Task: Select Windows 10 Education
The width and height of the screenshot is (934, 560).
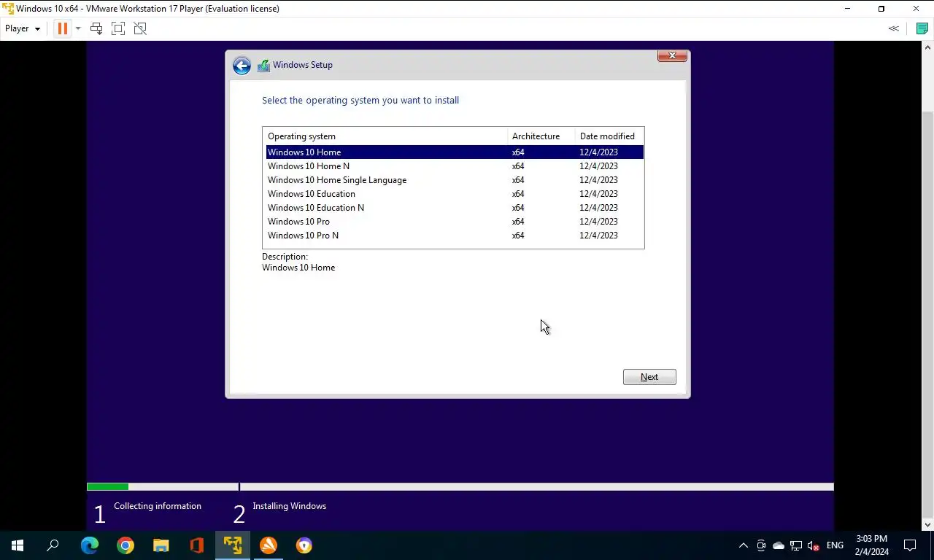Action: [x=455, y=194]
